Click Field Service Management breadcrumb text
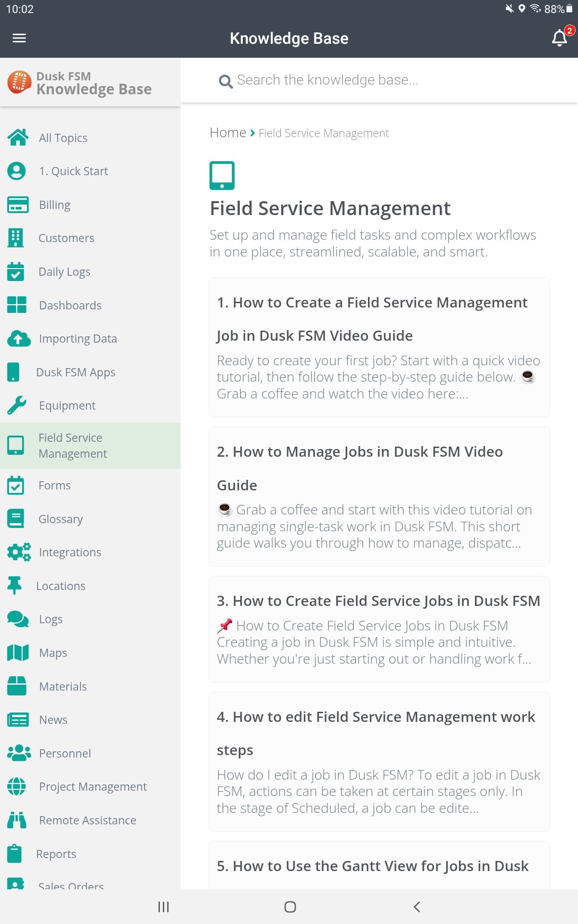This screenshot has width=578, height=924. point(324,133)
